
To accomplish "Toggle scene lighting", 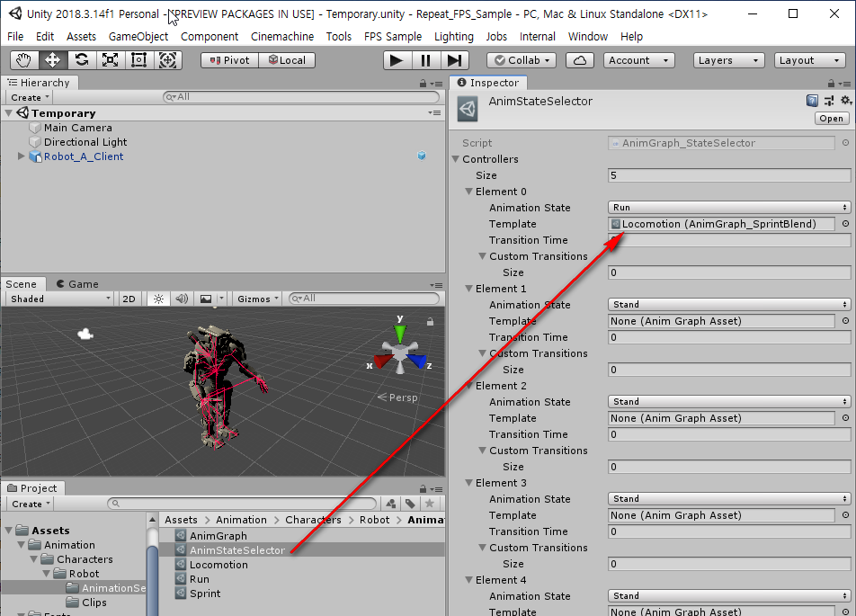I will [x=158, y=299].
